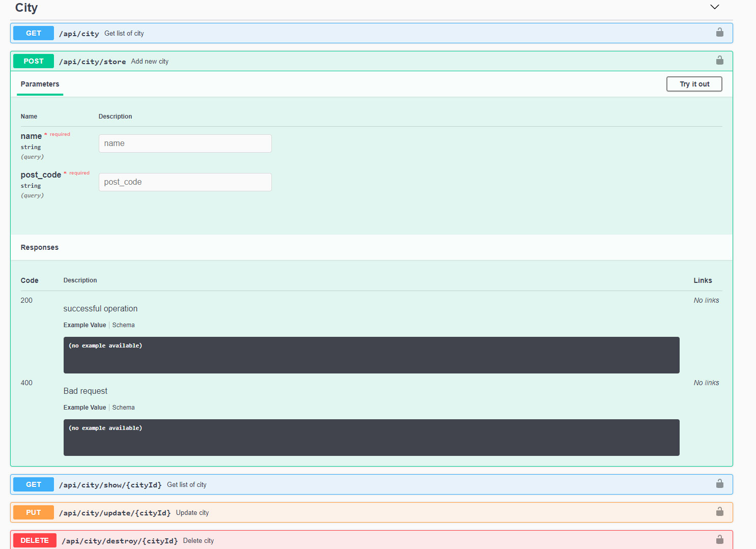The image size is (756, 549).
Task: Click lock icon on GET /api/city row
Action: click(x=719, y=33)
